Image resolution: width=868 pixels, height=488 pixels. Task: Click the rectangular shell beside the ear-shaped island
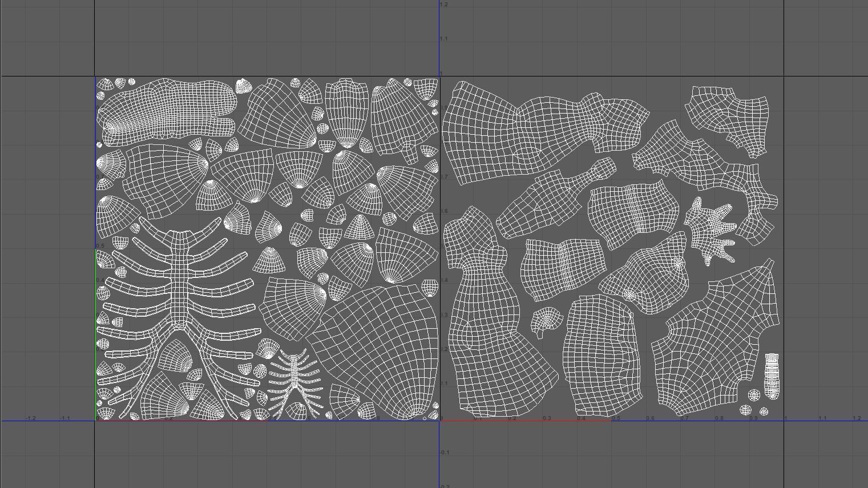coord(599,354)
